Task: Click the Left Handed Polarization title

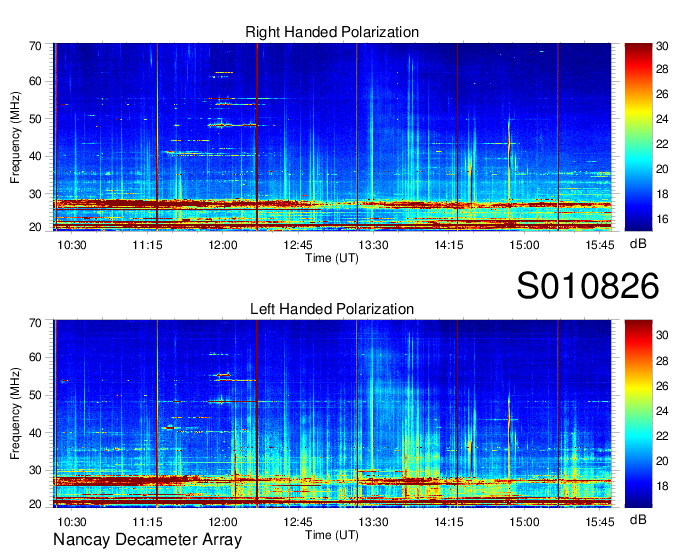Action: coord(332,309)
